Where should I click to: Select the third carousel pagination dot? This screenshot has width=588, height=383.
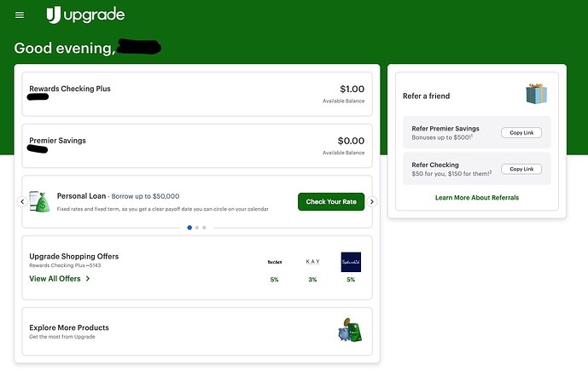[x=204, y=228]
